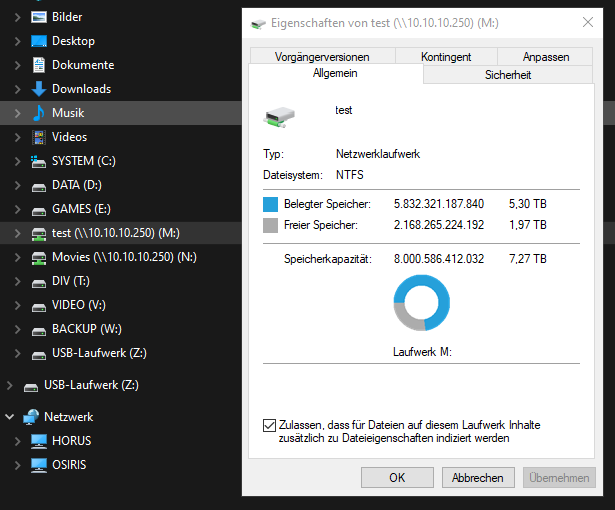Click the Downloads arrow icon
The image size is (615, 510).
tap(39, 89)
